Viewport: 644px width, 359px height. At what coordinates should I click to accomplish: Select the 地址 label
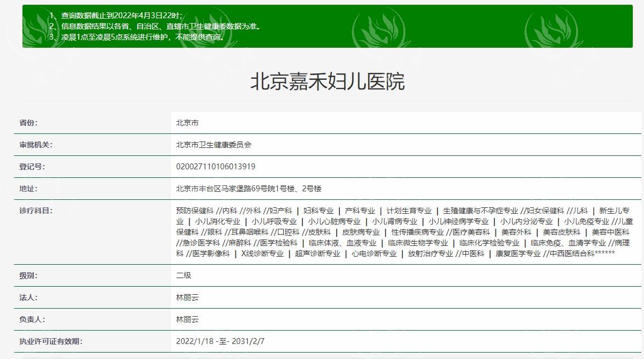(x=29, y=189)
